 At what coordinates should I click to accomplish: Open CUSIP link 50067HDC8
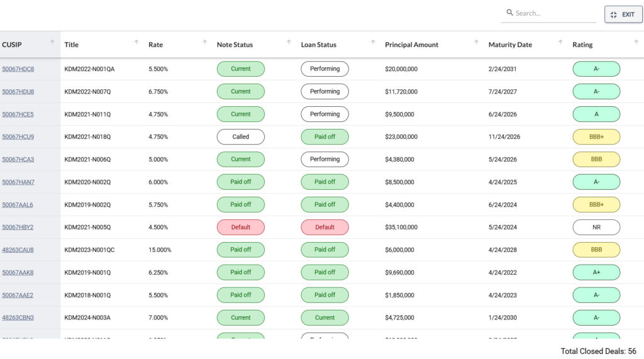click(x=18, y=69)
